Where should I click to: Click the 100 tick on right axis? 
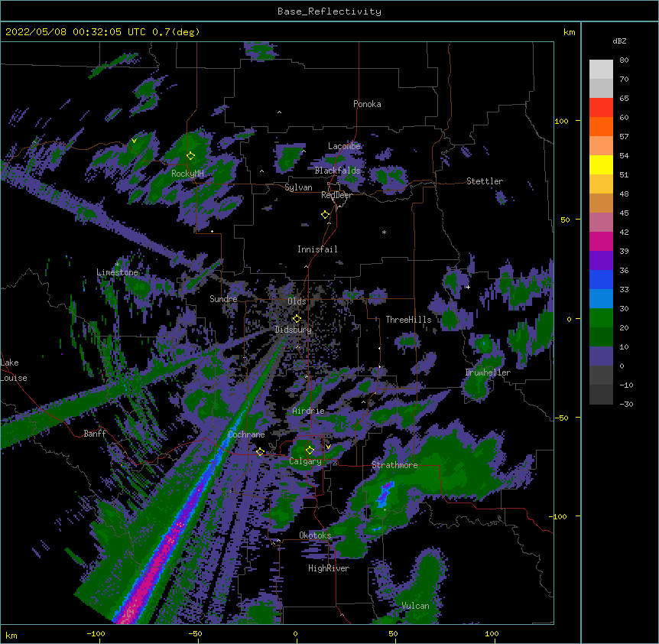pyautogui.click(x=561, y=122)
